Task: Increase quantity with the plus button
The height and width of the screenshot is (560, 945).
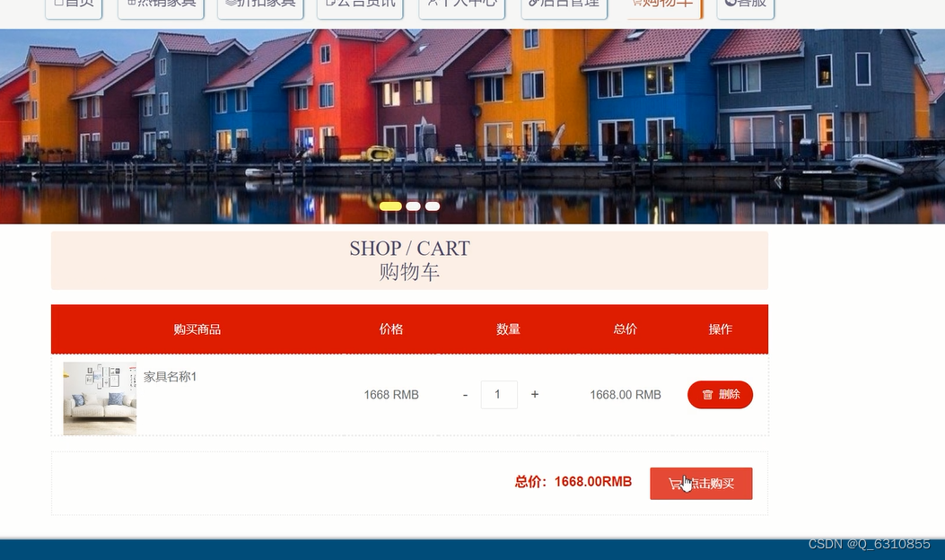Action: 535,395
